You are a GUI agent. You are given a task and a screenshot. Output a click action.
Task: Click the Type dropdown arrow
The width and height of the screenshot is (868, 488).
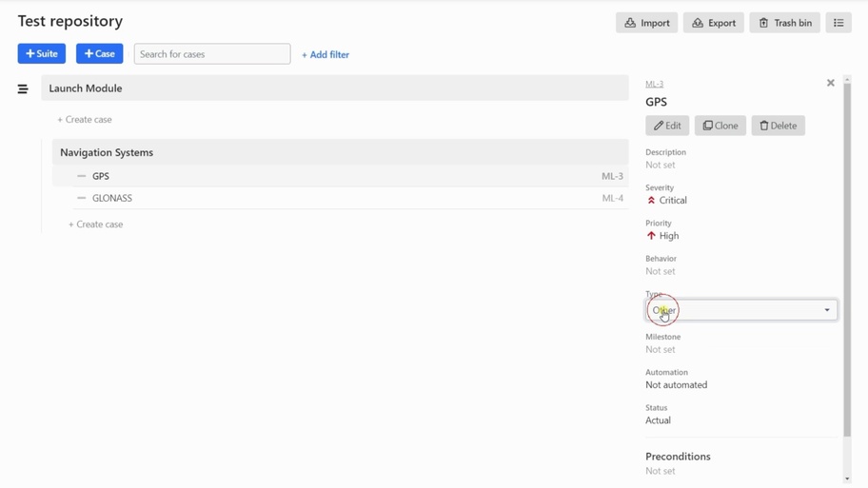[x=827, y=310]
